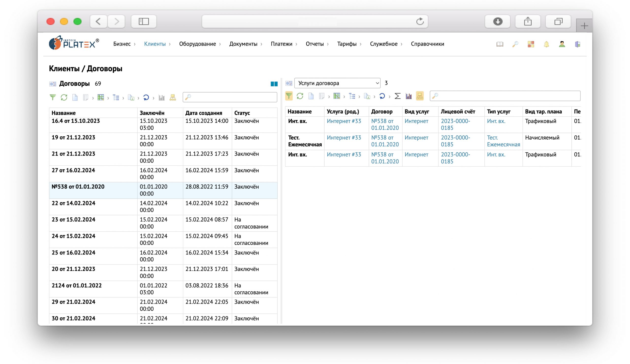Click the hierarchy diagram icon in Договоры toolbar
Screen dimensions: 630x364
tap(173, 97)
